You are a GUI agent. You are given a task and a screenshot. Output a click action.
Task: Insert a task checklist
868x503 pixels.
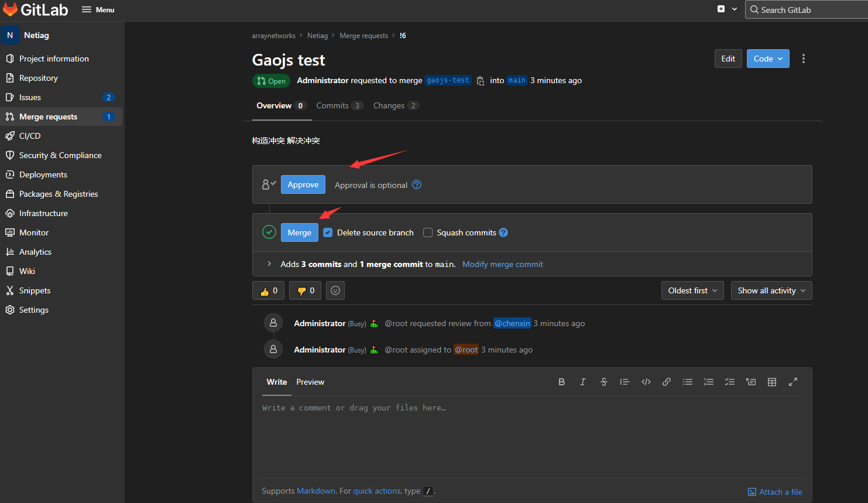click(x=730, y=382)
